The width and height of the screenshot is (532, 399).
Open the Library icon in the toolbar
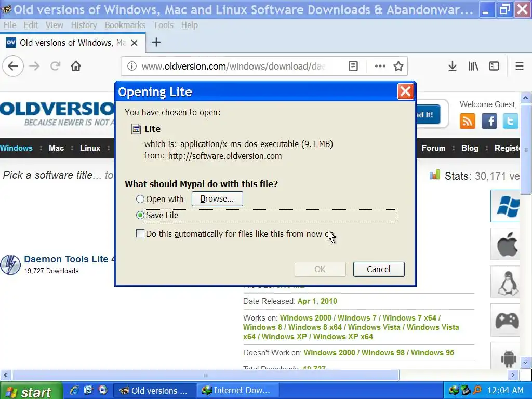[473, 66]
